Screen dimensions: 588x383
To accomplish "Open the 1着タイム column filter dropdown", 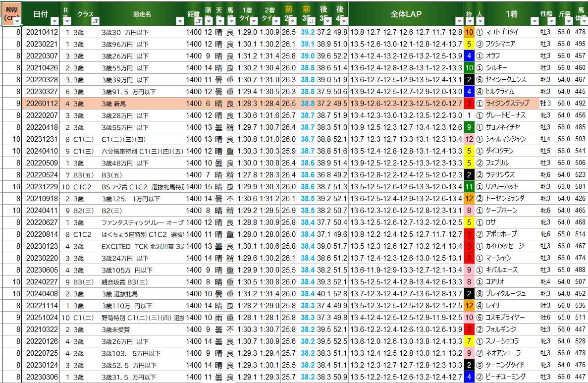I will [x=254, y=21].
